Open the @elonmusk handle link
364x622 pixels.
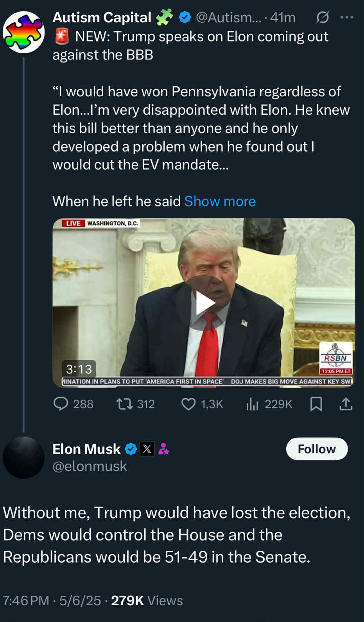point(90,466)
